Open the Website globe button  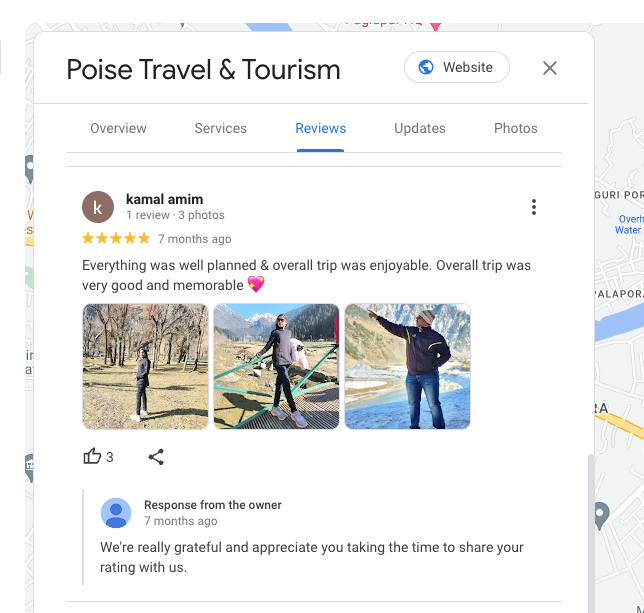(x=457, y=67)
